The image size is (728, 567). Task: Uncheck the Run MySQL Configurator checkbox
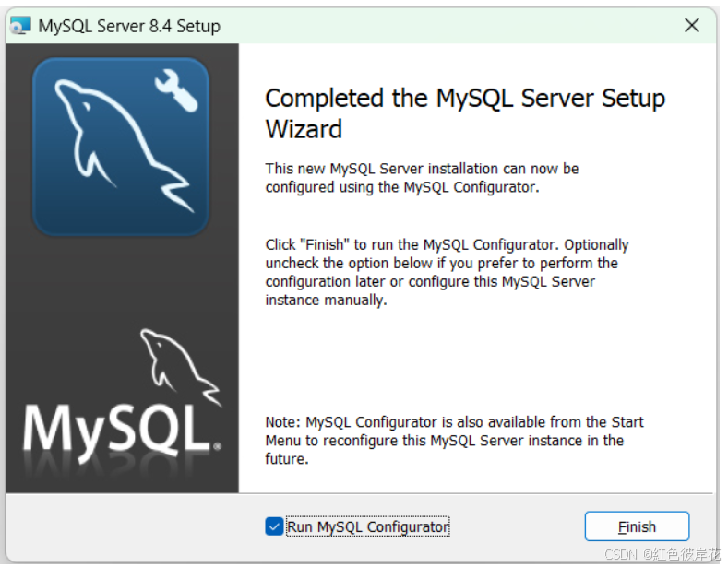tap(274, 526)
